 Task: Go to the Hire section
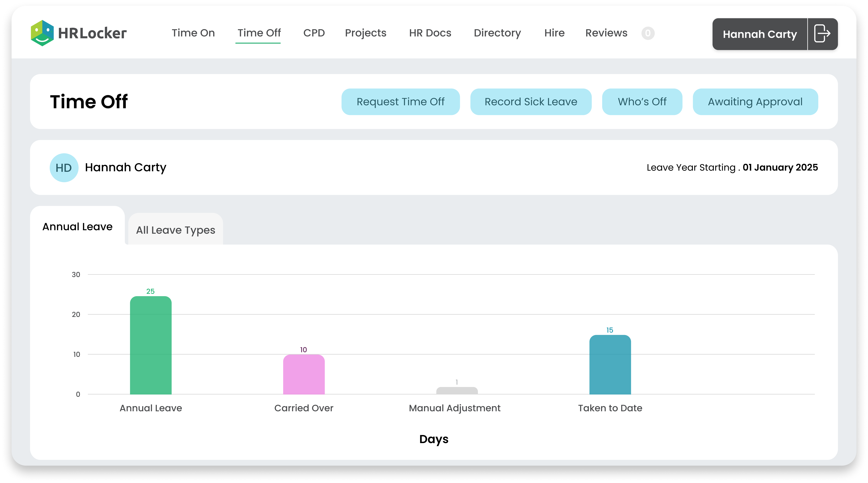pos(554,33)
